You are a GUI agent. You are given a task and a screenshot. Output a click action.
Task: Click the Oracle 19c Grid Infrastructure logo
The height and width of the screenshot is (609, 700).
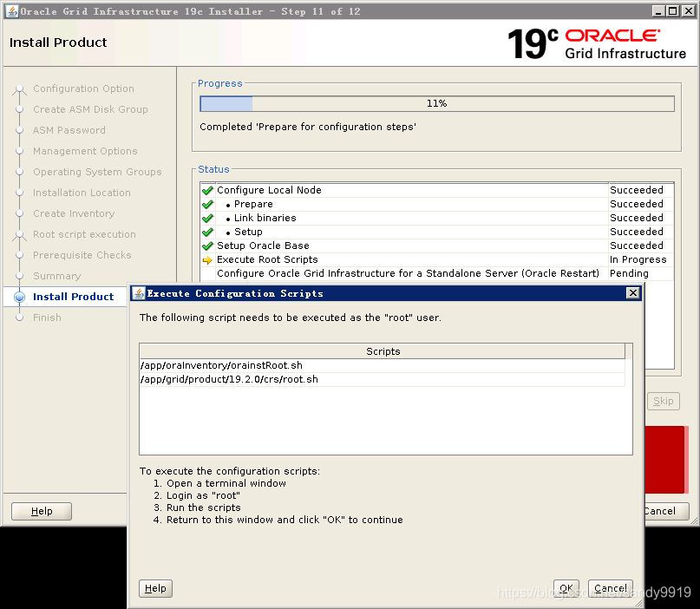(x=597, y=43)
